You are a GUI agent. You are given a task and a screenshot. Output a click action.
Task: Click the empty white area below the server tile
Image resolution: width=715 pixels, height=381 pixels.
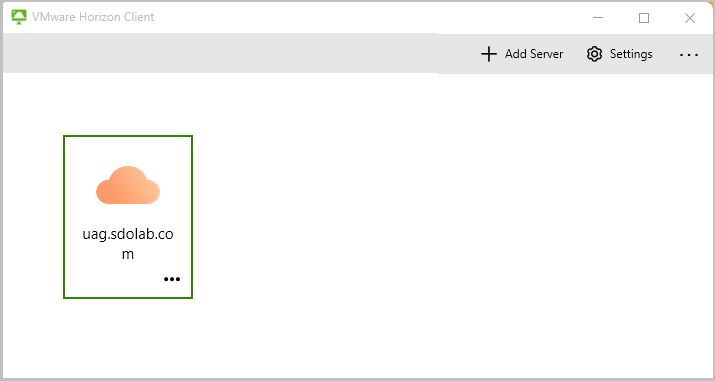(128, 337)
